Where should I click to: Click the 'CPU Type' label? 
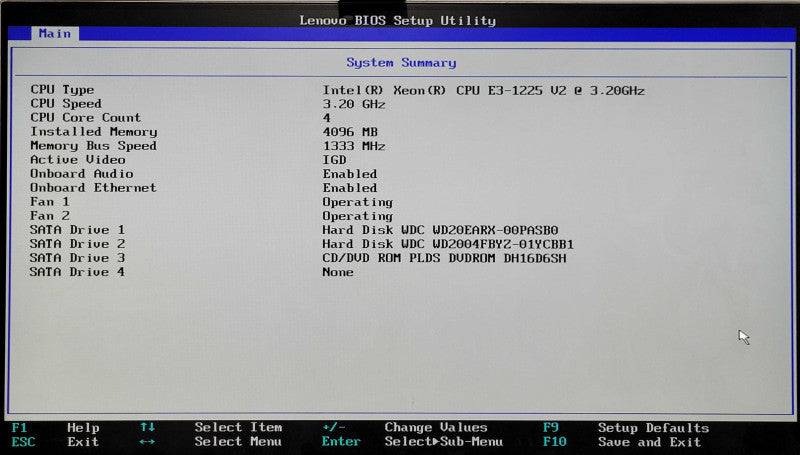(62, 90)
